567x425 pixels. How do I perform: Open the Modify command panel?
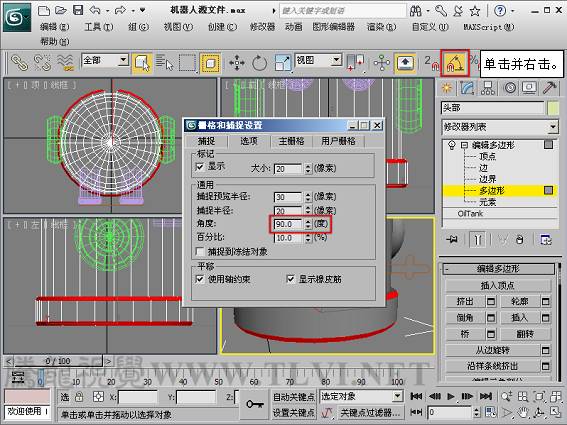click(x=467, y=88)
